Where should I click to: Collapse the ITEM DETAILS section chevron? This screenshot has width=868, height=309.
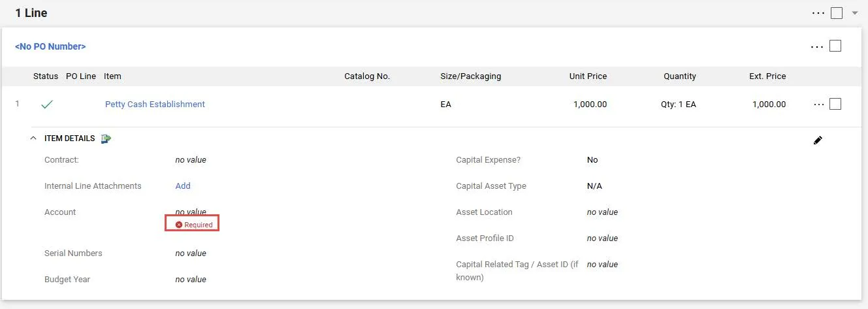(x=33, y=138)
